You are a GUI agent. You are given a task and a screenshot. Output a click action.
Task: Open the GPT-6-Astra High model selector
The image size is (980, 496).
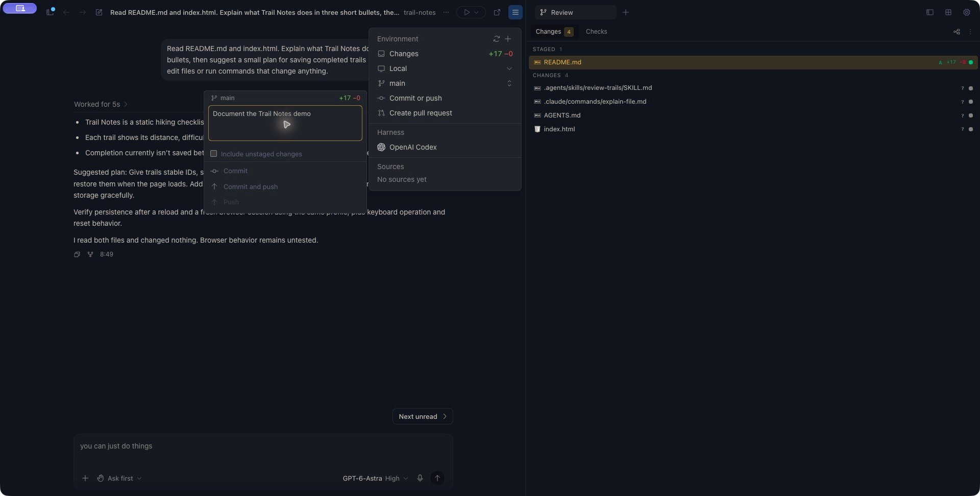click(375, 478)
